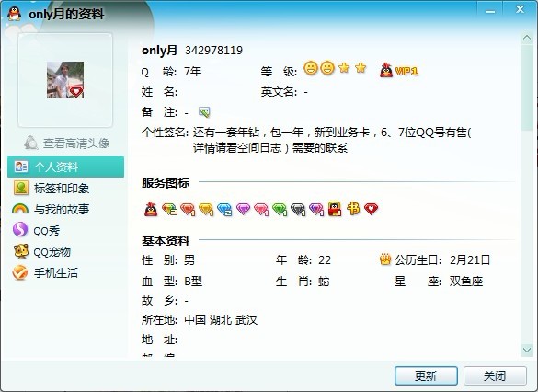Click the red diamond service icon

188,209
